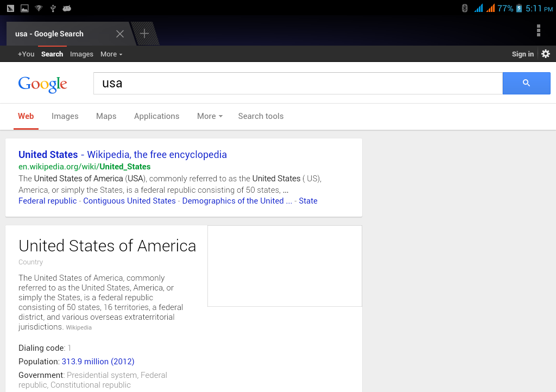556x392 pixels.
Task: Tap the orange signal strength icon
Action: click(x=490, y=8)
